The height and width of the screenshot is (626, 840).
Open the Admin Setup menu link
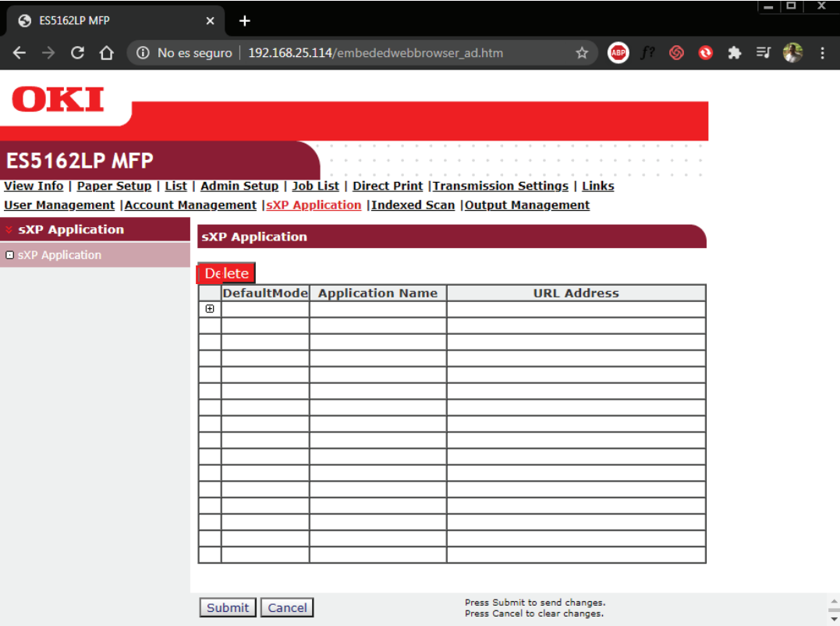pyautogui.click(x=239, y=186)
